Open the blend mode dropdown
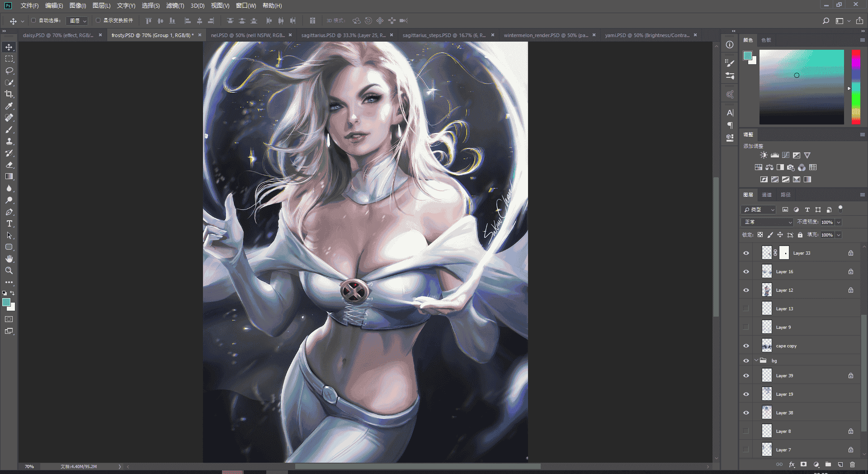 767,222
